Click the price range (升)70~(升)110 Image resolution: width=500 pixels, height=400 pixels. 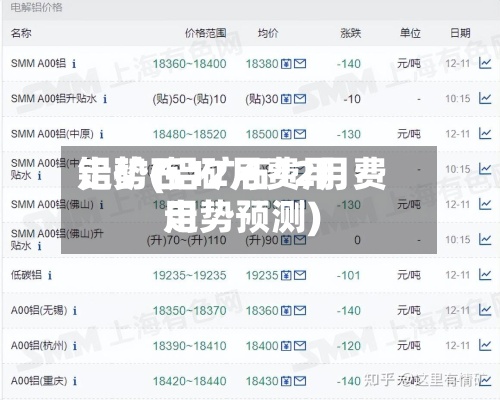pos(187,240)
